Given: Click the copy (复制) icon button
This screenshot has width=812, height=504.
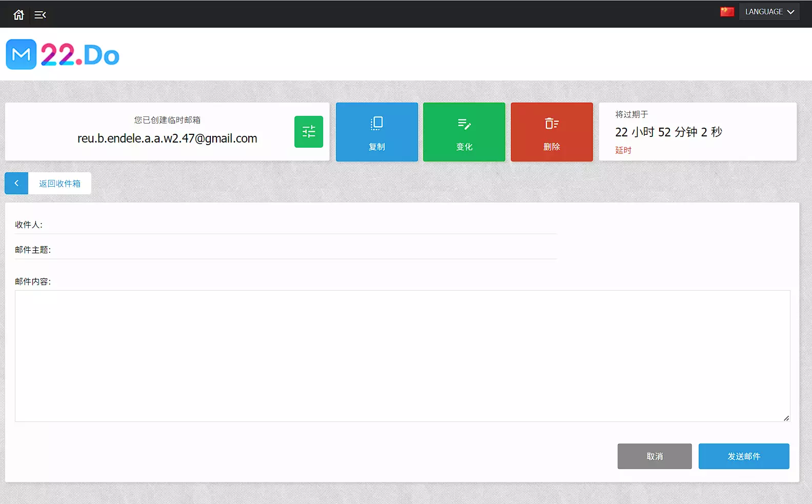Looking at the screenshot, I should pyautogui.click(x=377, y=132).
